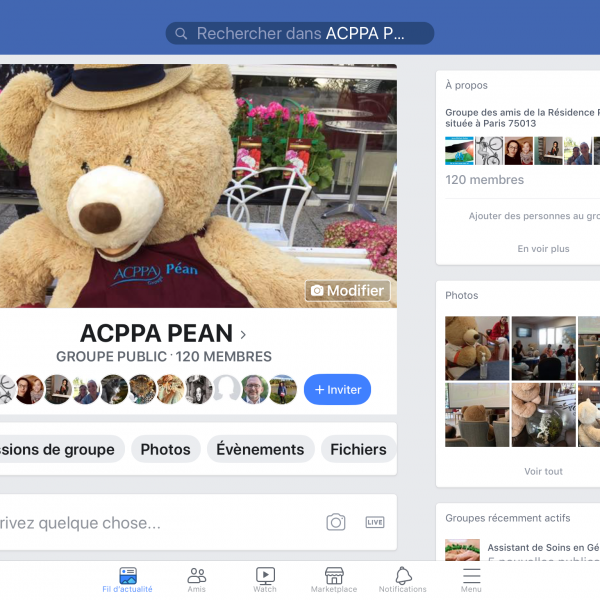Click Voir tout under Photos

543,471
